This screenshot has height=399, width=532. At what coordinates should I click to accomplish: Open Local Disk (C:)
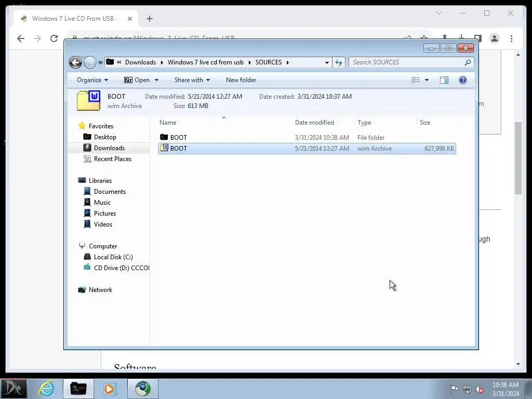[x=113, y=257]
